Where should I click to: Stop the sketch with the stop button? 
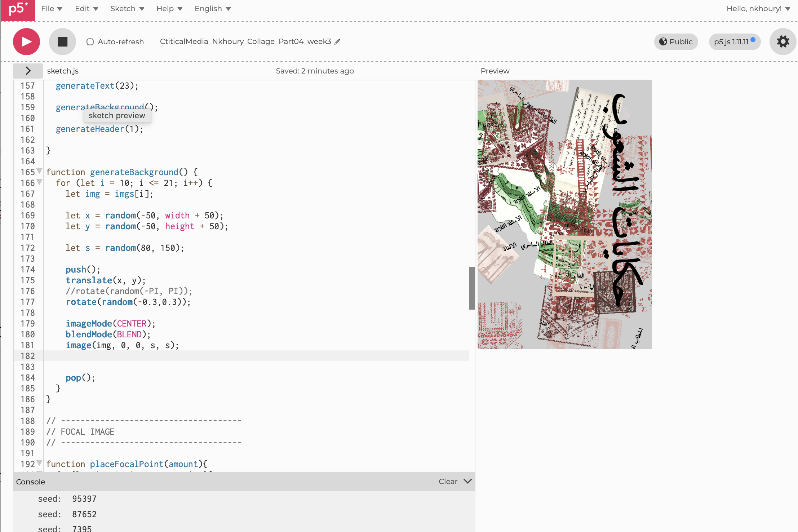tap(62, 42)
